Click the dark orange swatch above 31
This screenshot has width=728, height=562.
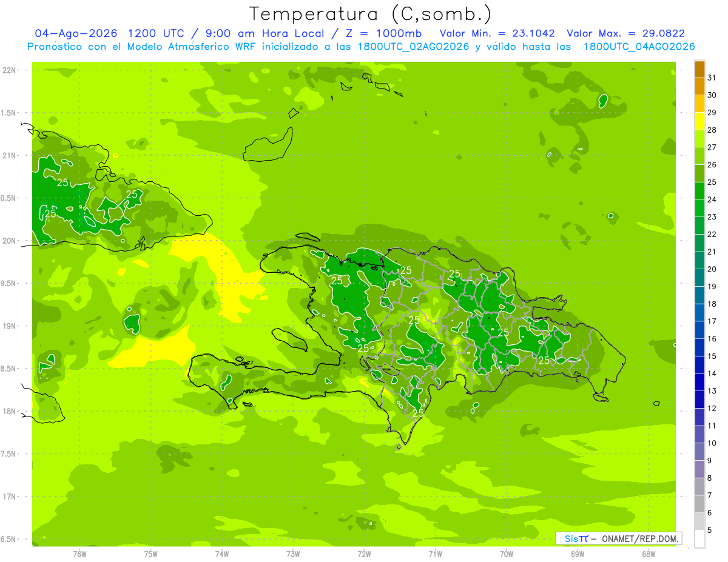(x=699, y=70)
